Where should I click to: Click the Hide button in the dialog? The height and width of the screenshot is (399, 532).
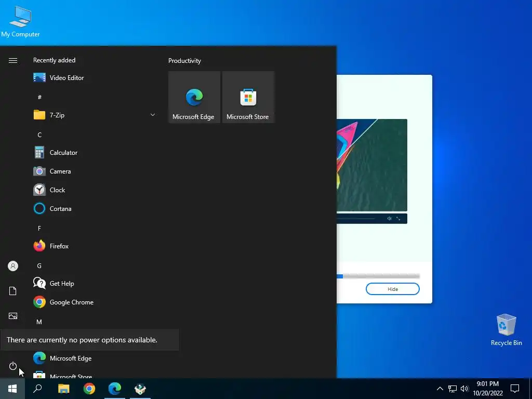point(393,289)
